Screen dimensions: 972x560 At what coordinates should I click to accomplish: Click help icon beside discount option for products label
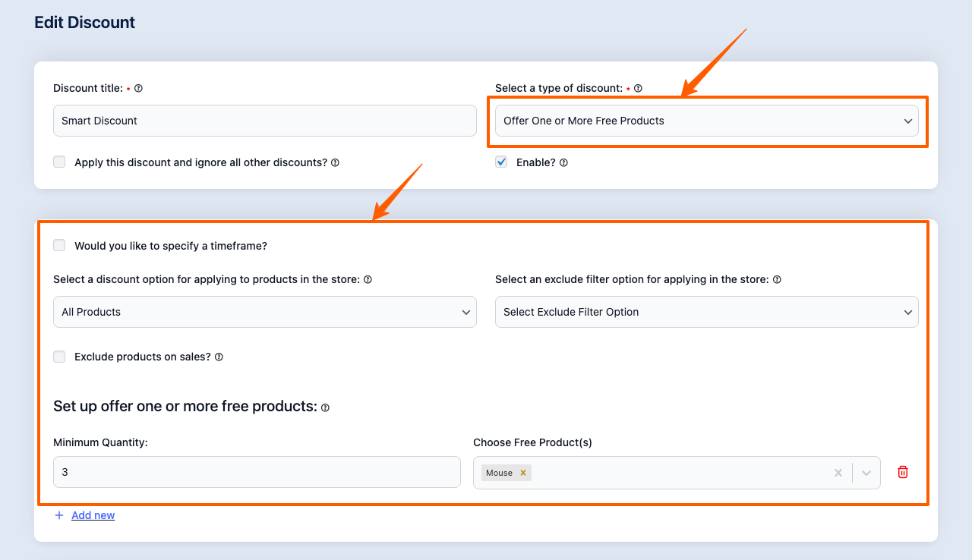pyautogui.click(x=368, y=280)
